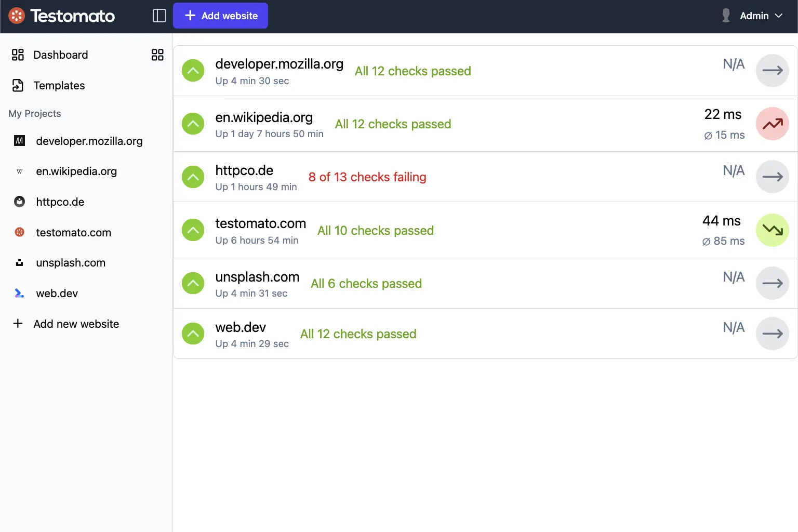The width and height of the screenshot is (798, 532).
Task: Open Templates in the sidebar
Action: [59, 86]
